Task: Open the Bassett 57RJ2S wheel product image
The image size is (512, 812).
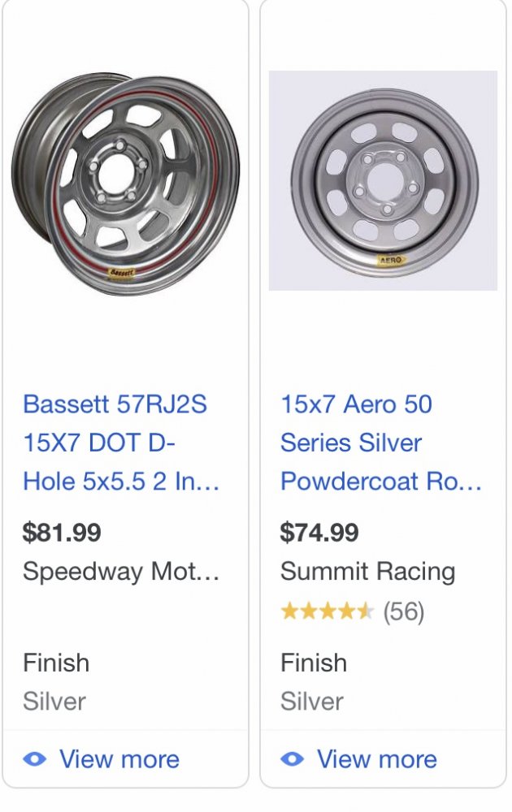Action: [125, 184]
